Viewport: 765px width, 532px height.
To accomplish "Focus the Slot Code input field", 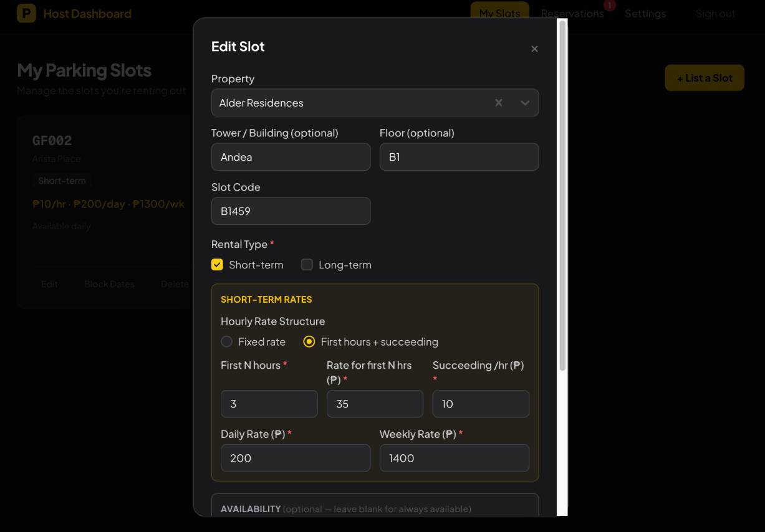I will coord(291,211).
